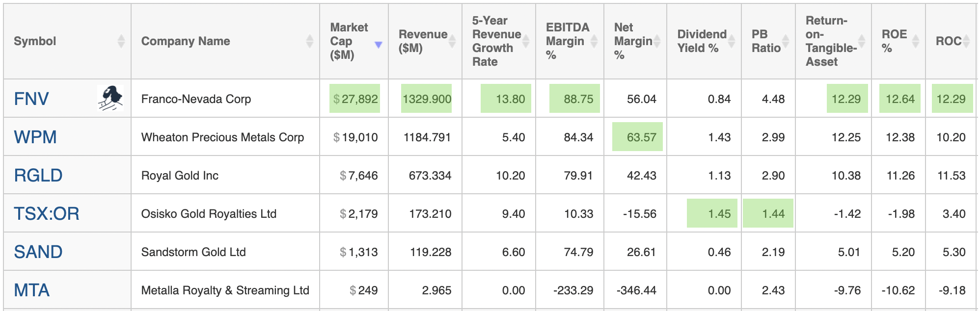Select the company name Wheaton Precious Metals Corp
The image size is (980, 311).
point(222,137)
